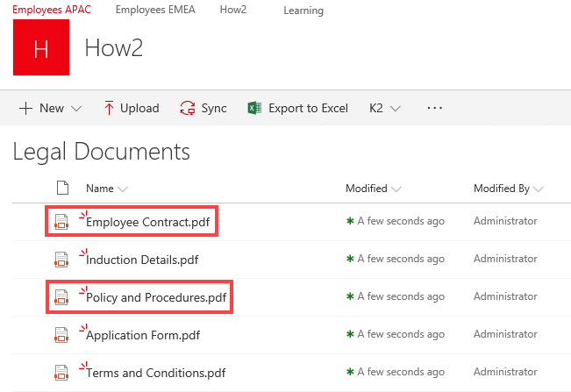
Task: Open the Modified column header dropdown
Action: 374,189
